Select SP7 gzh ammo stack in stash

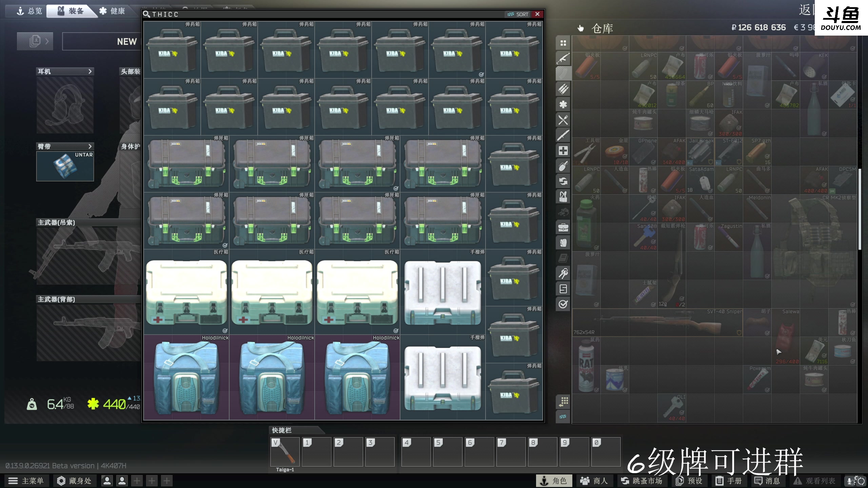[x=757, y=151]
